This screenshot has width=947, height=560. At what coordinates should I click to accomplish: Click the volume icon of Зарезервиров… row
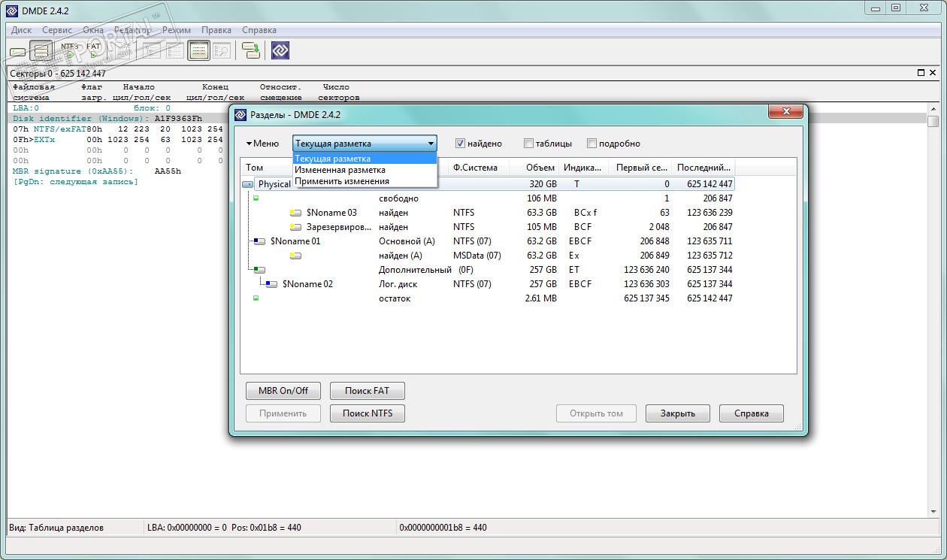296,227
